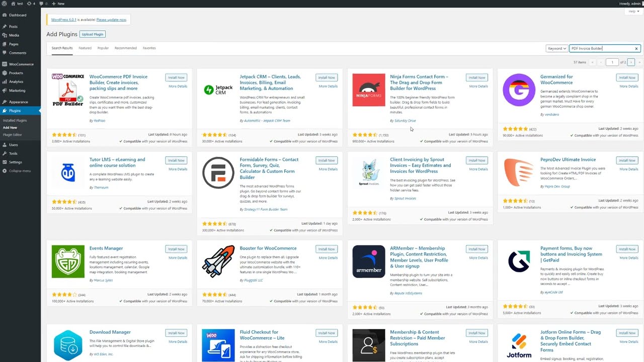Open the New content menu in admin bar
This screenshot has width=644, height=362.
58,4
